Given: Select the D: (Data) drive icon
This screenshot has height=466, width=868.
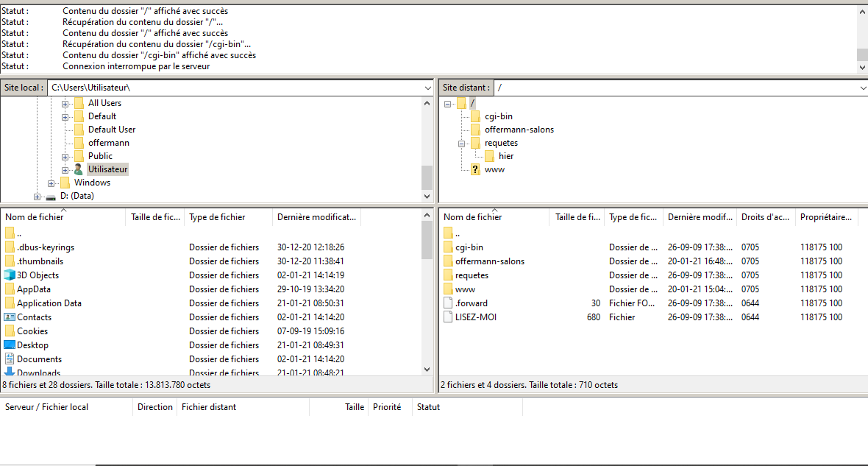Looking at the screenshot, I should (x=51, y=197).
